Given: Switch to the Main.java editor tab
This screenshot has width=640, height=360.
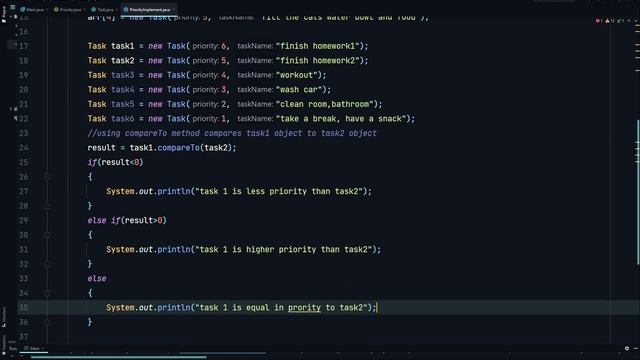Looking at the screenshot, I should pos(33,9).
